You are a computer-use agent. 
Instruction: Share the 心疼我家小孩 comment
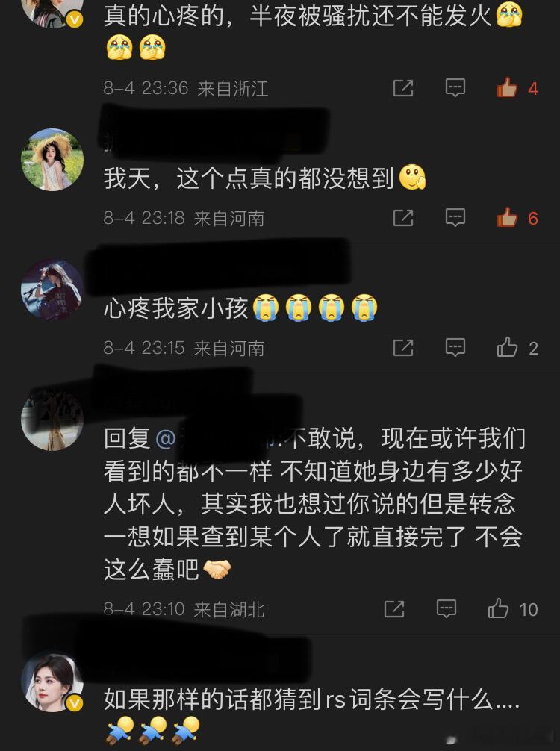[403, 348]
